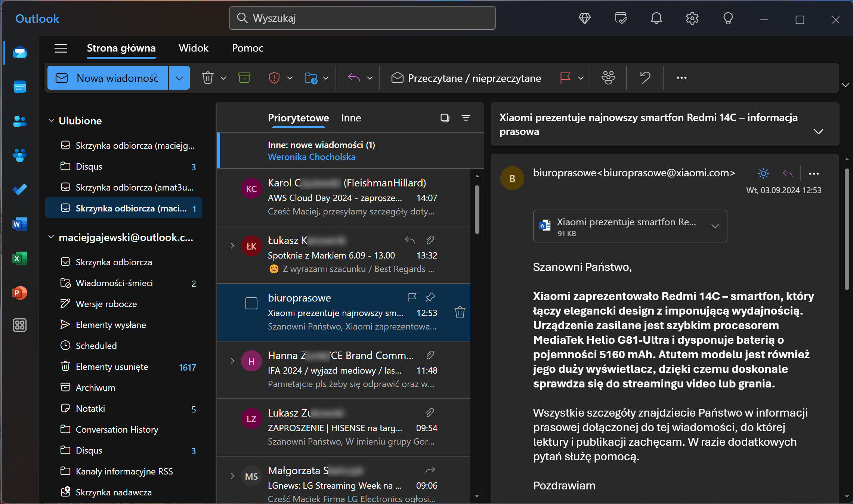853x504 pixels.
Task: Expand the Małgorzata S conversation thread
Action: click(x=232, y=476)
